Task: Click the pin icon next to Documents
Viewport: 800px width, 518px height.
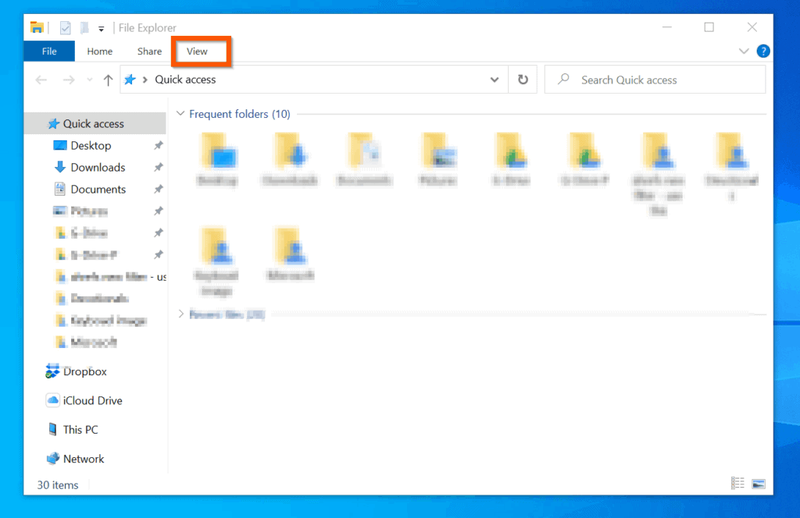Action: coord(158,189)
